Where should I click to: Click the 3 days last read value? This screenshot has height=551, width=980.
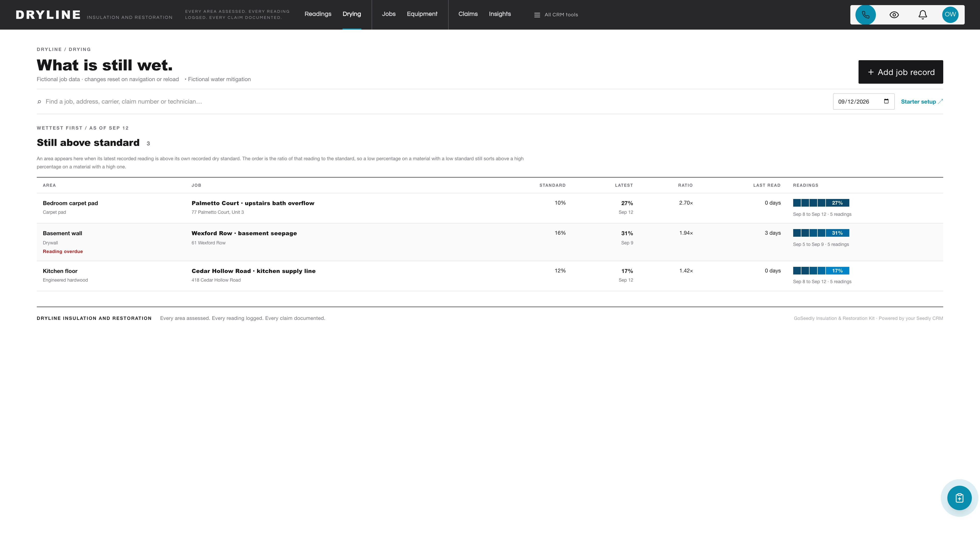tap(772, 233)
